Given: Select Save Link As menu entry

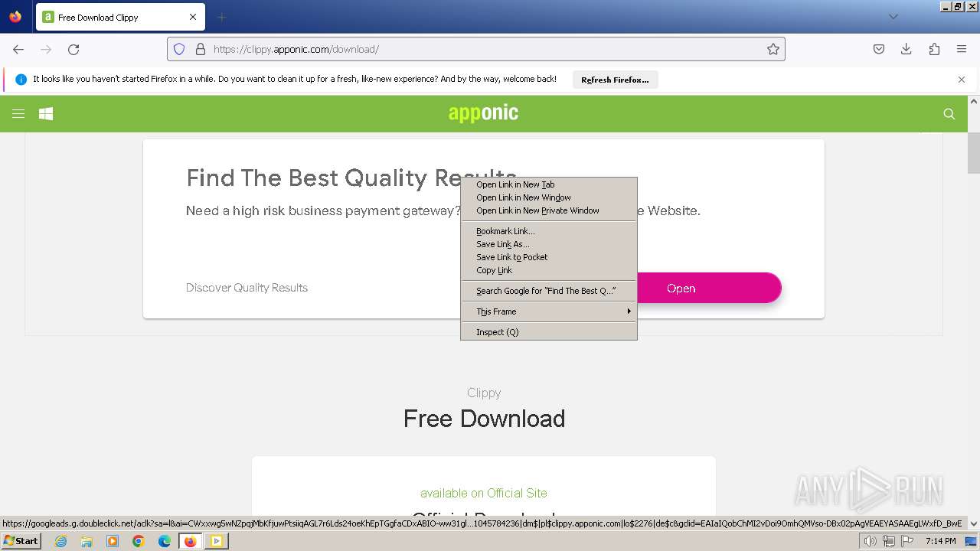Looking at the screenshot, I should (549, 244).
